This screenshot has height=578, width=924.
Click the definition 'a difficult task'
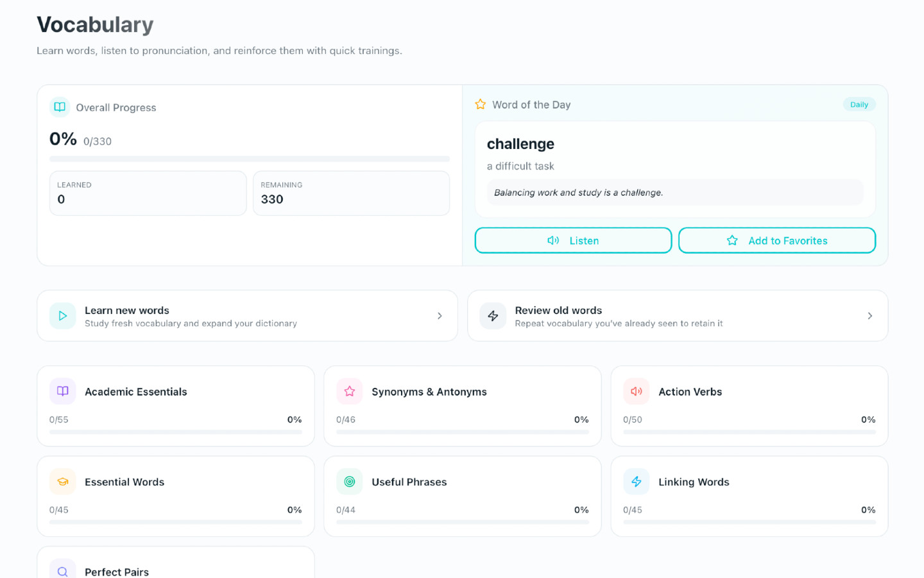[x=520, y=166]
